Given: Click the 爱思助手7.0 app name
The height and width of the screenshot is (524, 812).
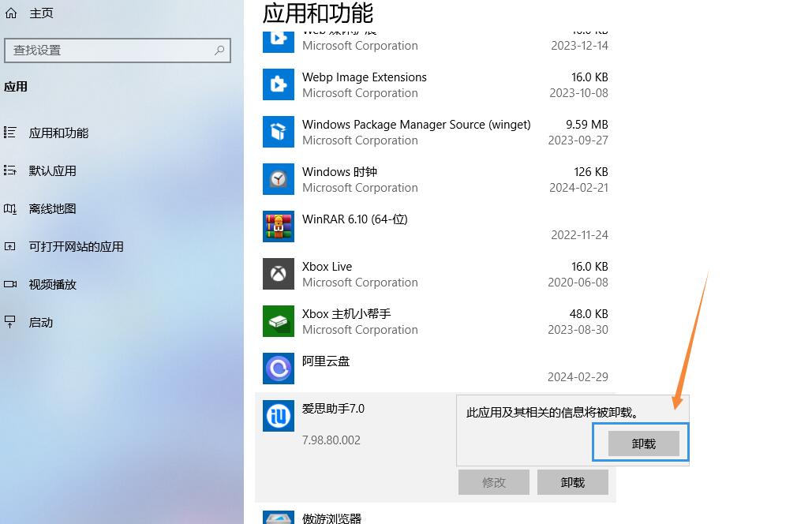Looking at the screenshot, I should point(334,409).
